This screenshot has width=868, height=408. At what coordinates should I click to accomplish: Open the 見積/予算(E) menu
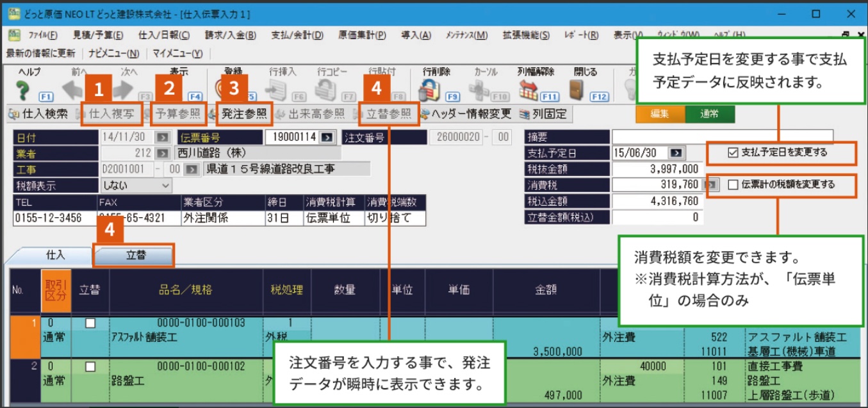[98, 35]
